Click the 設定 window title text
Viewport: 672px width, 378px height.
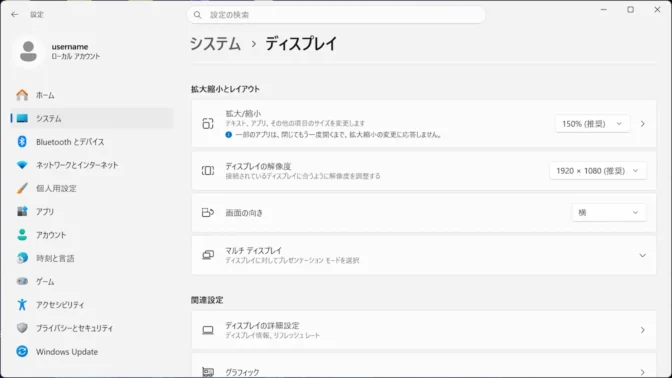pos(37,15)
